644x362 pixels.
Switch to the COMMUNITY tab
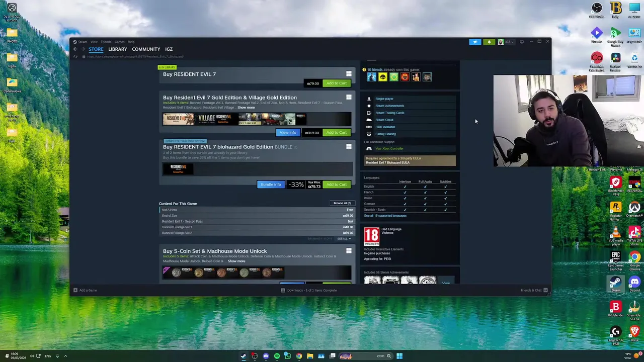(x=146, y=49)
